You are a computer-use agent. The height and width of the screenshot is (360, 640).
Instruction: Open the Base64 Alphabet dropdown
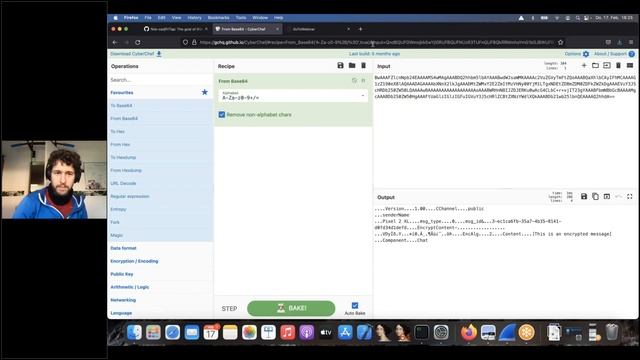[293, 96]
